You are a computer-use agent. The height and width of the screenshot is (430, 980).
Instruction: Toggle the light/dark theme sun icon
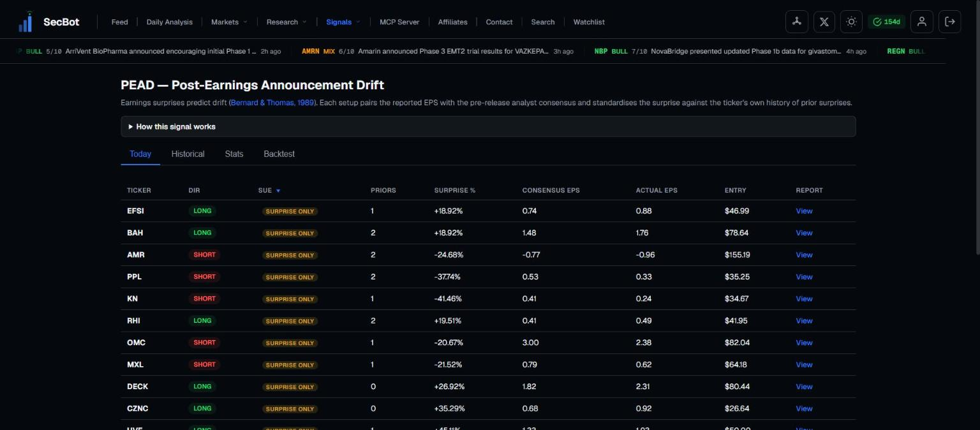point(851,22)
